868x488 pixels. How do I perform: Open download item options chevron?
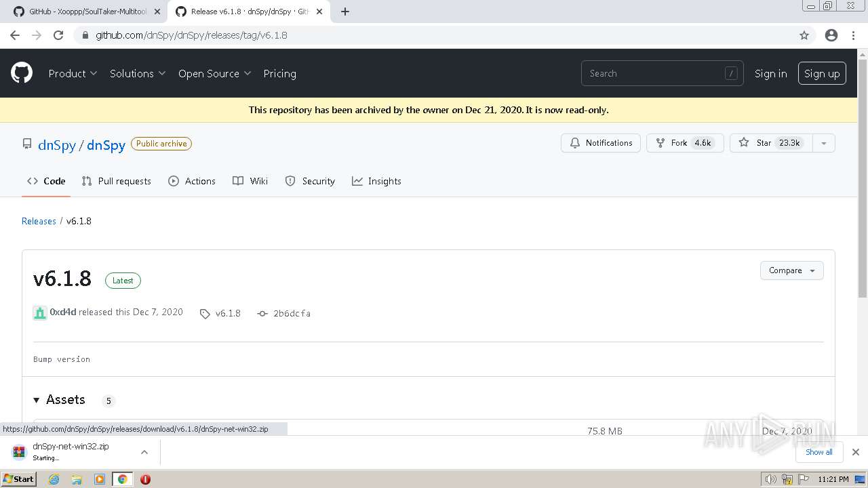tap(144, 452)
